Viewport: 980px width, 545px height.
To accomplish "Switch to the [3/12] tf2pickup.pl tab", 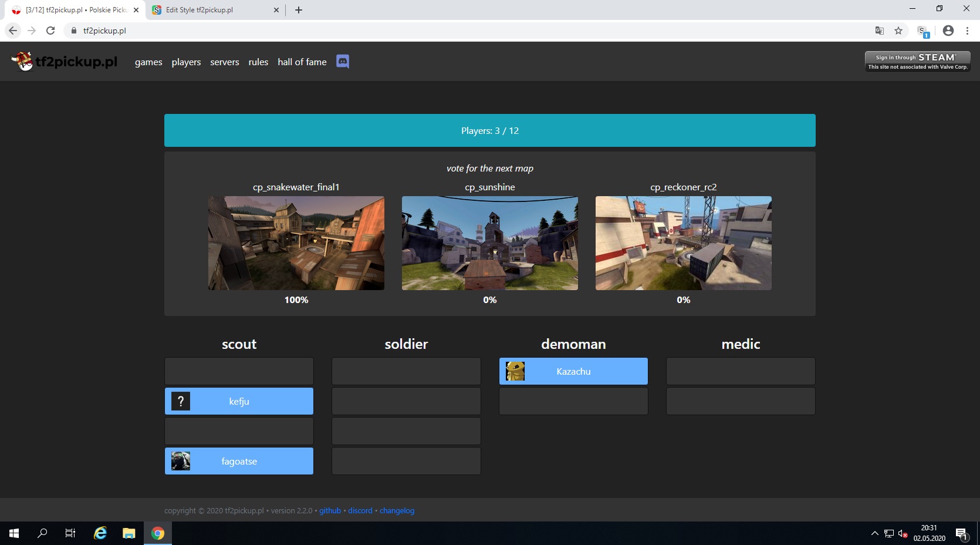I will pos(75,10).
